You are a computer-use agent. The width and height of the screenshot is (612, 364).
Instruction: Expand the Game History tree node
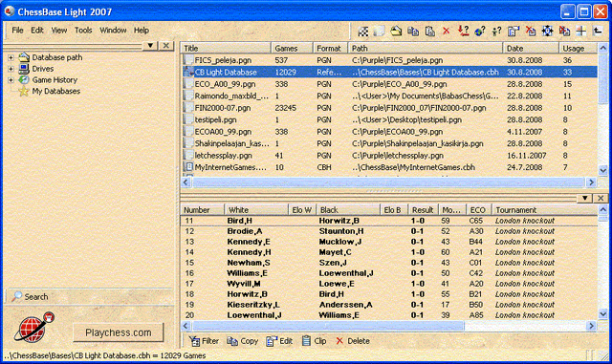(11, 80)
